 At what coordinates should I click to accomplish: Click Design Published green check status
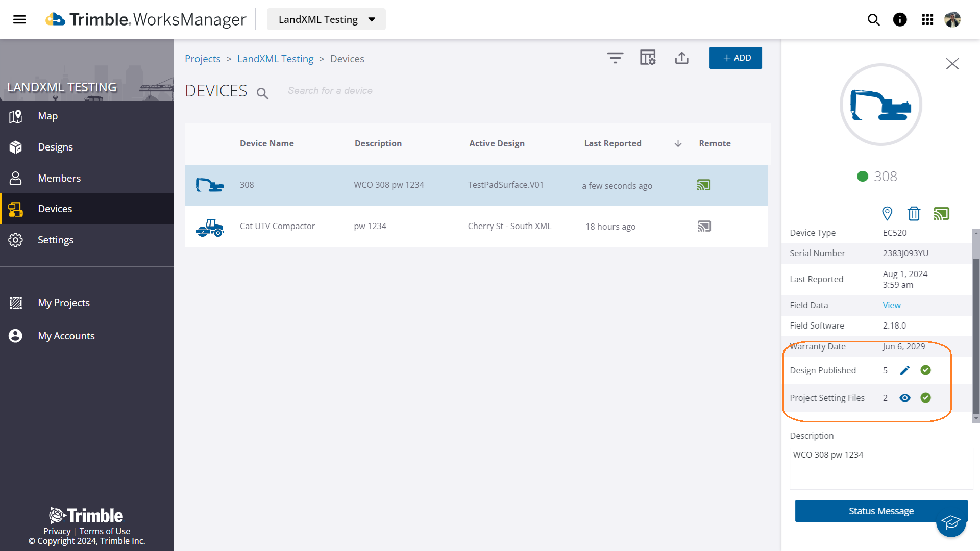click(925, 370)
